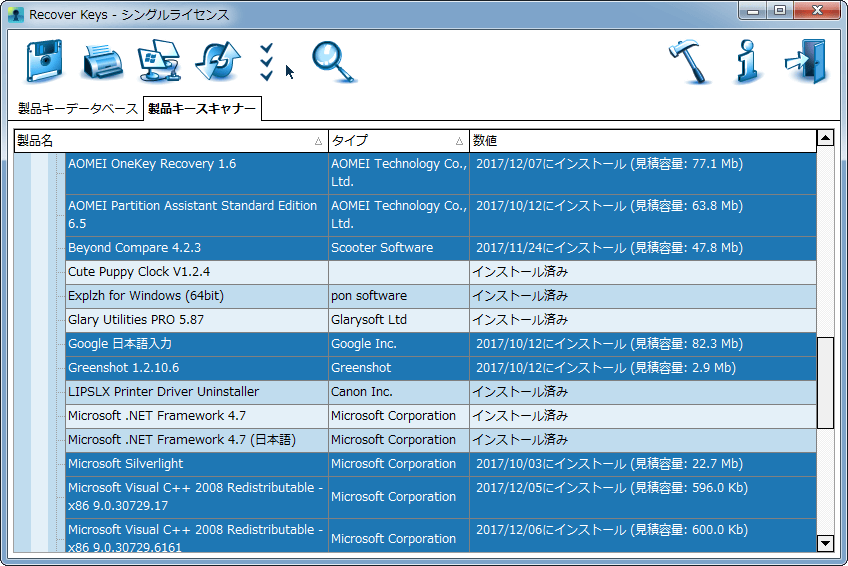Click value cell showing 600.0 Kb
848x566 pixels.
[x=642, y=536]
